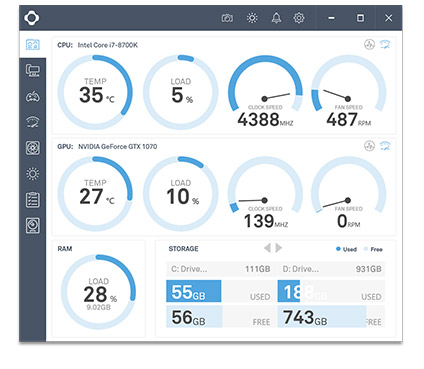Show next storage drives with right arrow
Screen dimensions: 424x369
279,248
